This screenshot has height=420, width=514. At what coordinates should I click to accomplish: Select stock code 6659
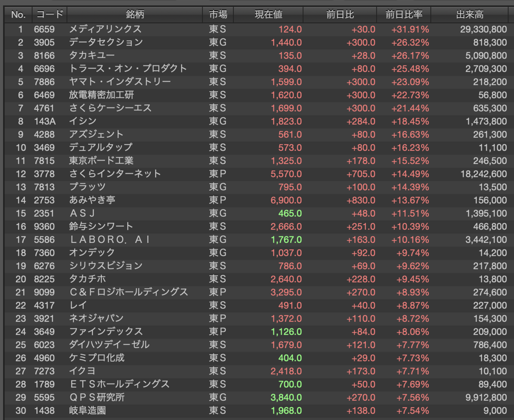pos(44,30)
